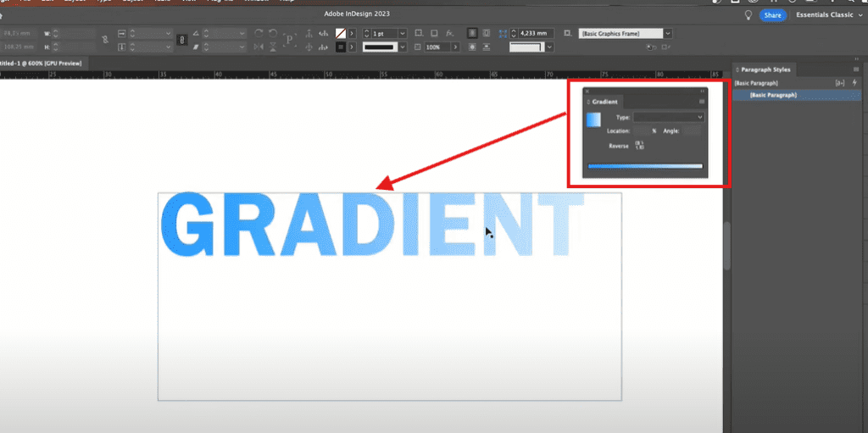Viewport: 868px width, 433px height.
Task: Open the shear angle dropdown
Action: coord(242,47)
